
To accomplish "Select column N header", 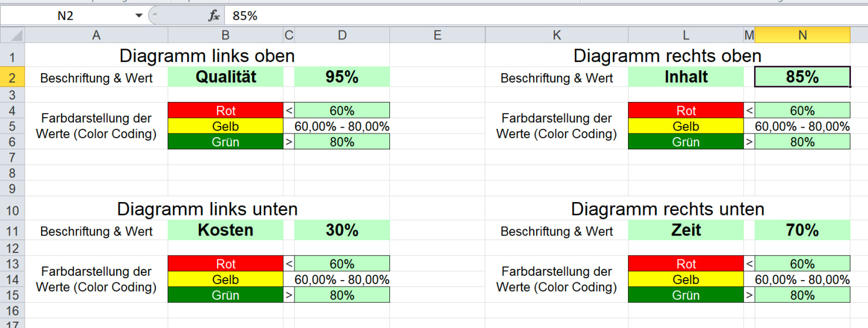I will click(x=802, y=35).
